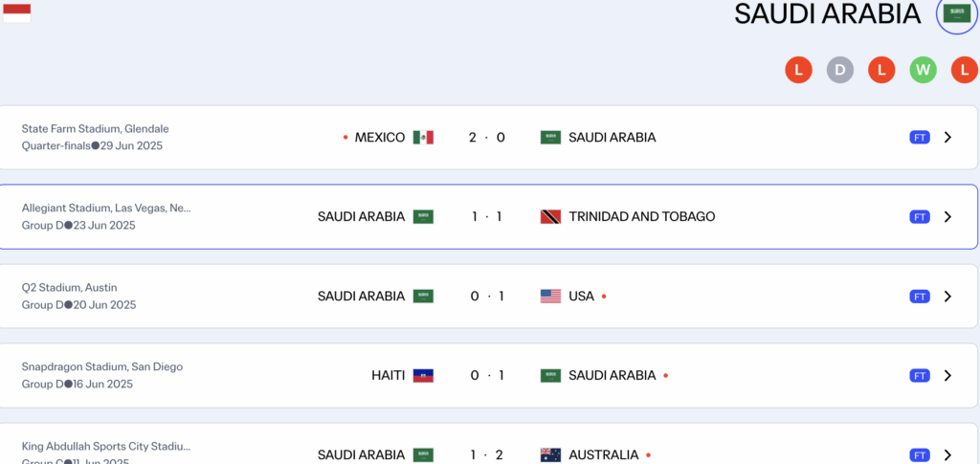
Task: Click the Haiti flag icon
Action: click(423, 376)
